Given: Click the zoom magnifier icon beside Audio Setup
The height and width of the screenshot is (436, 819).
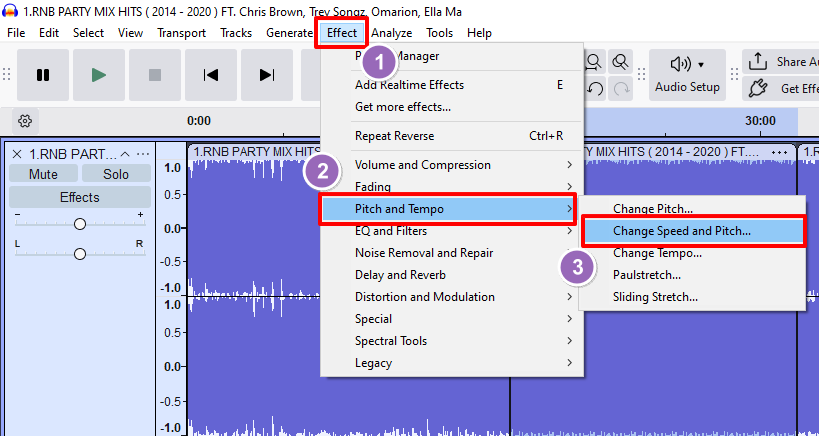Looking at the screenshot, I should click(x=621, y=62).
